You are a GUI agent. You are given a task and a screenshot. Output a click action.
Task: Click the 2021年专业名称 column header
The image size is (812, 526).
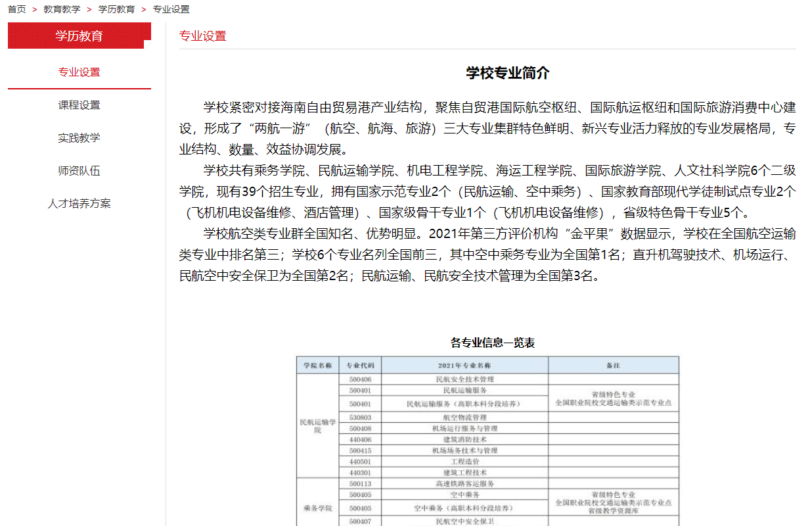[464, 365]
